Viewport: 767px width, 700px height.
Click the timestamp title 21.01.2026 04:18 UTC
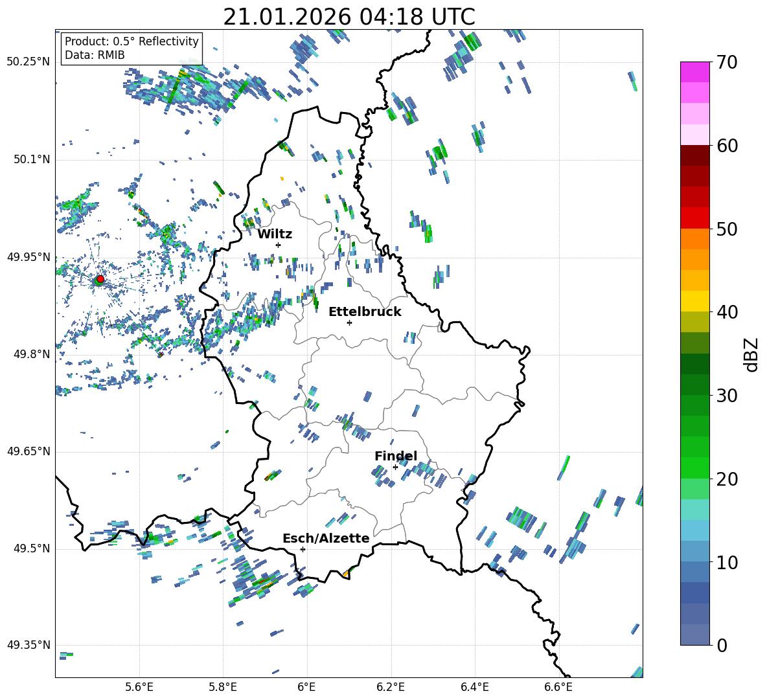tap(349, 17)
